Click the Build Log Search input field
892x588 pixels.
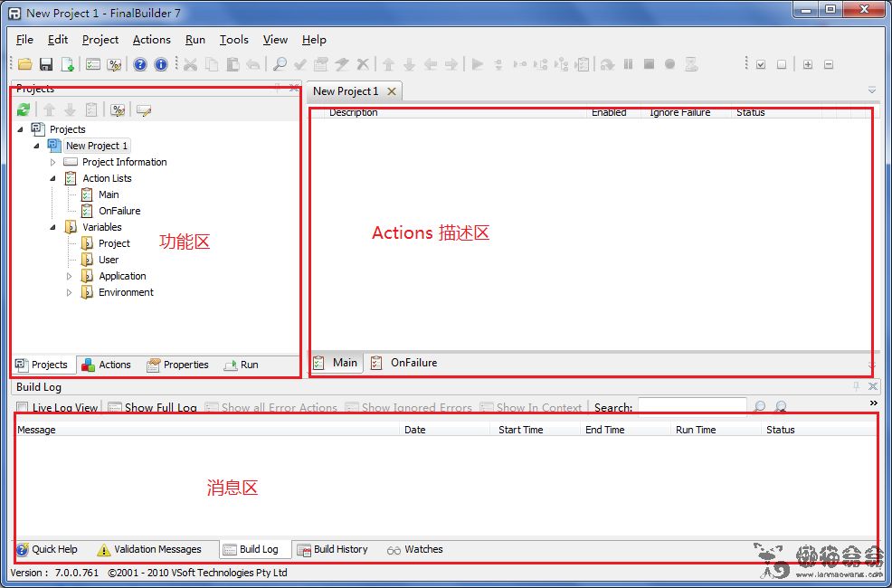click(x=692, y=406)
